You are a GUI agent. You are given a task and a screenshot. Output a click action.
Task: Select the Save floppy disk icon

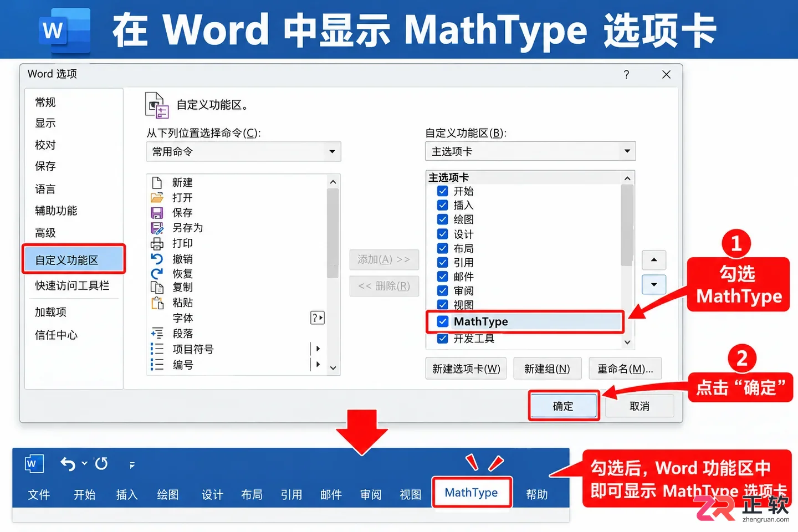coord(157,213)
